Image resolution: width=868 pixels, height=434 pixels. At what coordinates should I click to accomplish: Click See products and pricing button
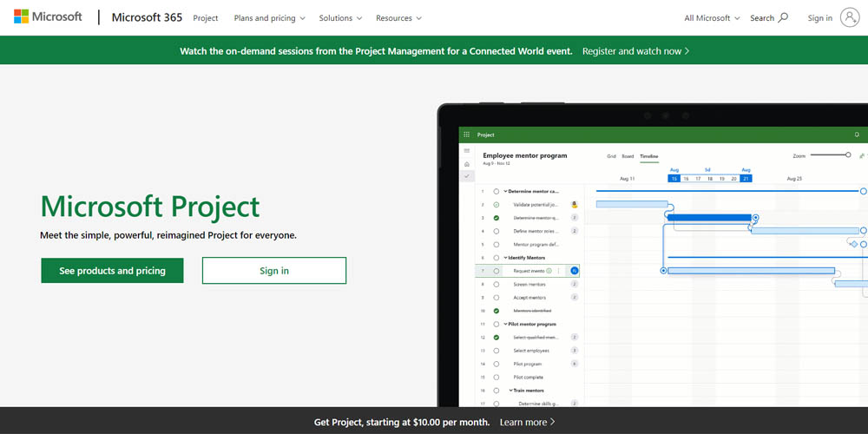[112, 271]
